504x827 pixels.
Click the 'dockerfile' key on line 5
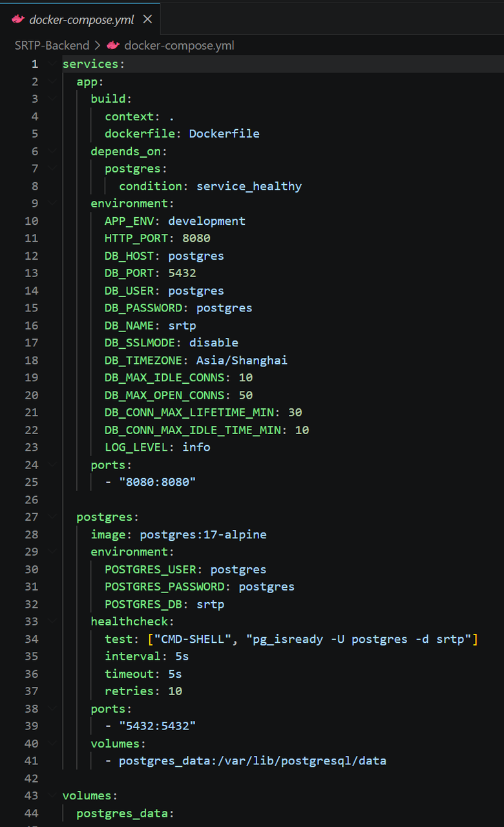[x=140, y=134]
